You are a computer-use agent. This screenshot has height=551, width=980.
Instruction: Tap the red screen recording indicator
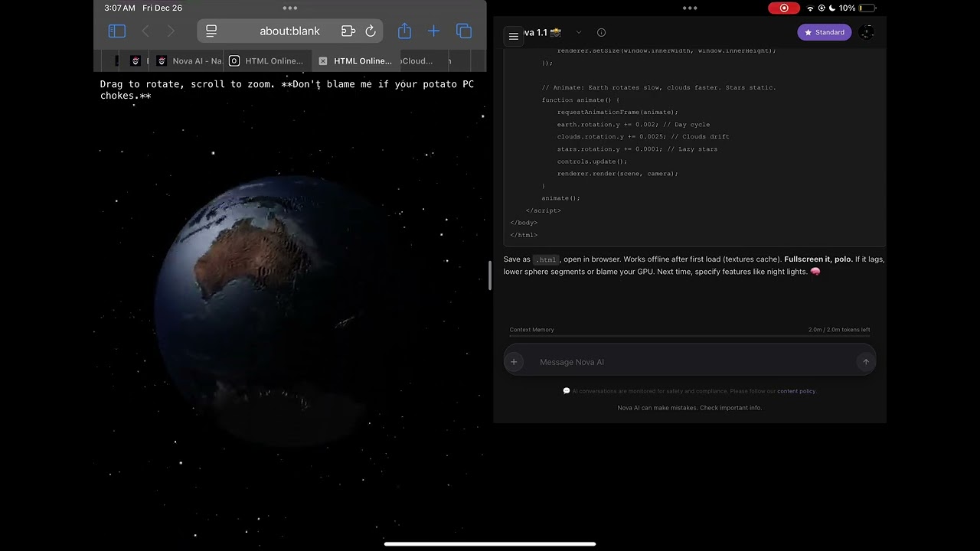click(784, 8)
